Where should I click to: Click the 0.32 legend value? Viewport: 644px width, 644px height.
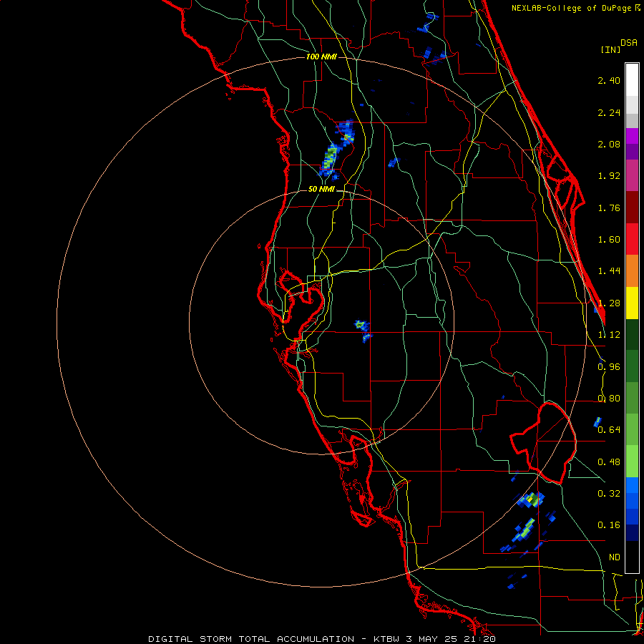pos(609,494)
